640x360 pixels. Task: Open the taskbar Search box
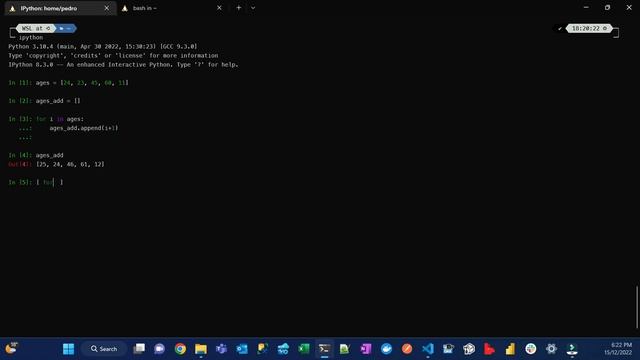pos(104,349)
